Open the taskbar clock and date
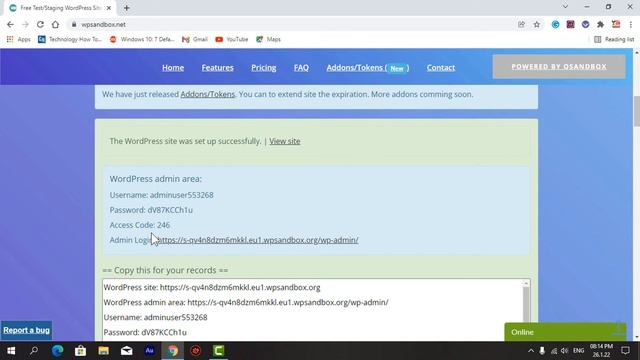 601,351
